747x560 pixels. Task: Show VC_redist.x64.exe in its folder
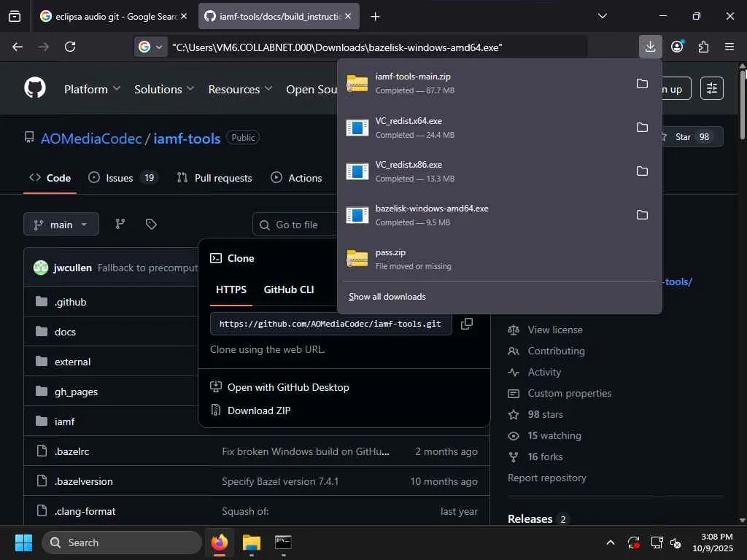tap(642, 127)
